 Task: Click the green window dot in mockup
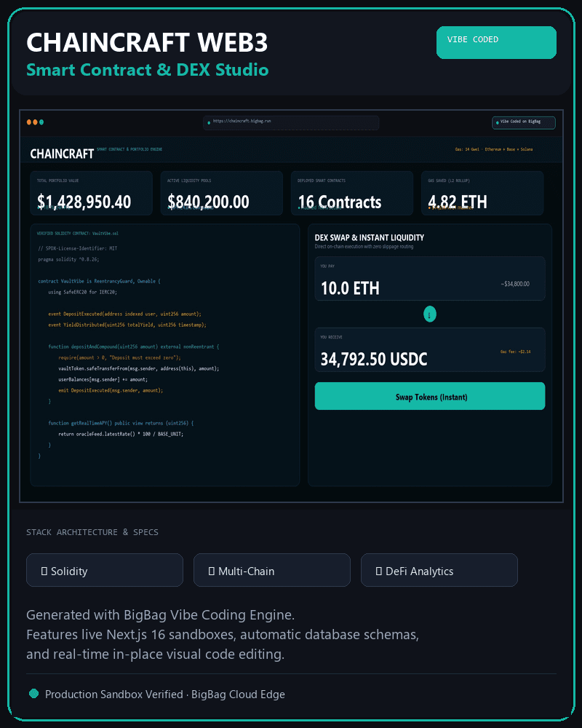coord(41,122)
